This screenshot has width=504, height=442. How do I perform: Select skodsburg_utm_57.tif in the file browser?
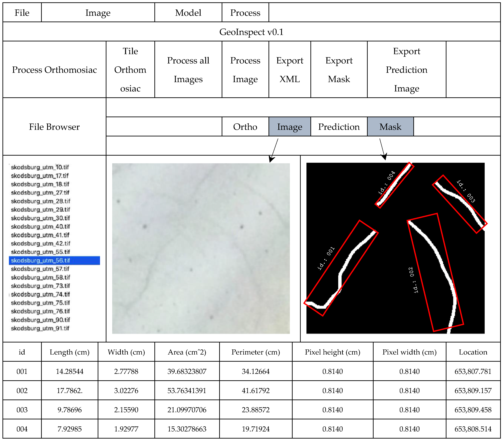[x=40, y=269]
